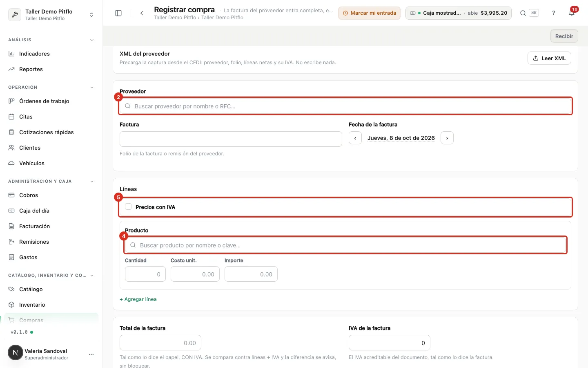Click the Clientes people icon

pyautogui.click(x=11, y=148)
